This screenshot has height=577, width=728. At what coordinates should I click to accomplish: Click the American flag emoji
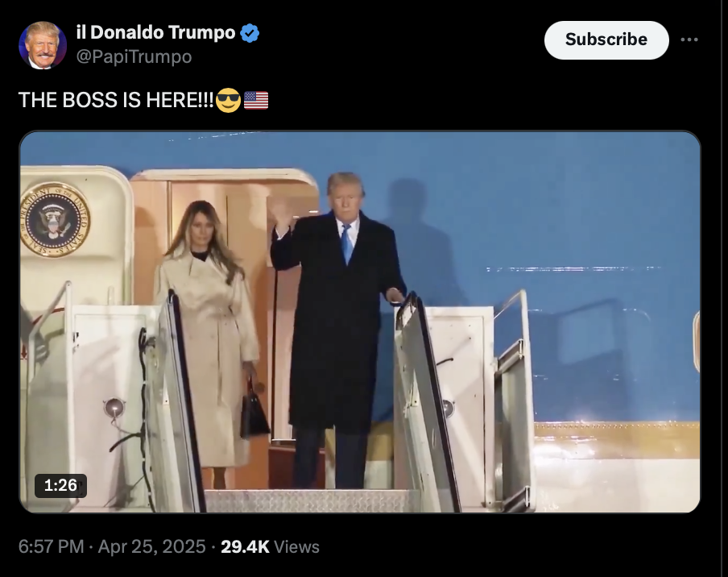pyautogui.click(x=256, y=101)
